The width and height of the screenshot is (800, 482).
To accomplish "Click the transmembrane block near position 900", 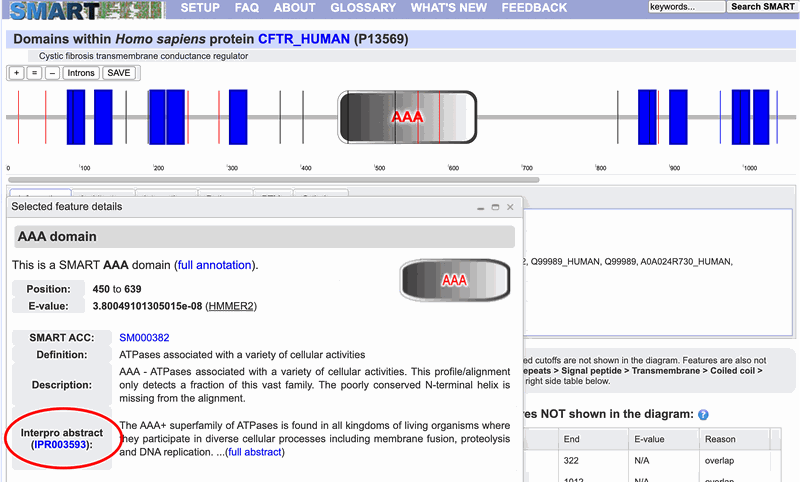I will coord(678,117).
